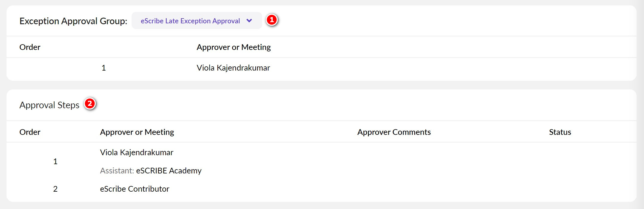Click Approver or Meeting header under Approval Steps

click(137, 132)
